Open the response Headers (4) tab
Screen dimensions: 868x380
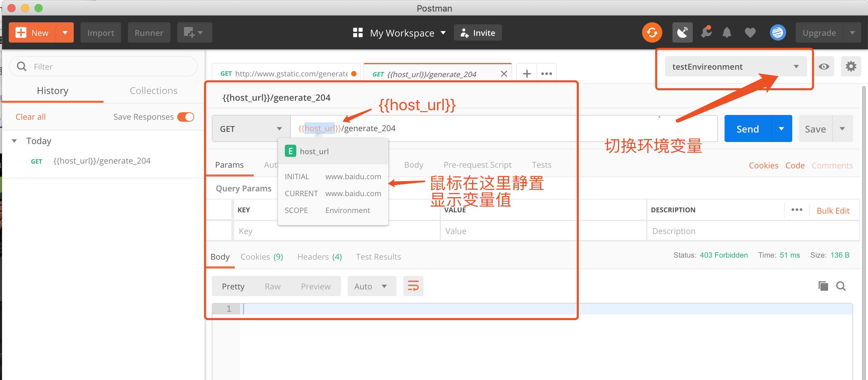tap(319, 257)
